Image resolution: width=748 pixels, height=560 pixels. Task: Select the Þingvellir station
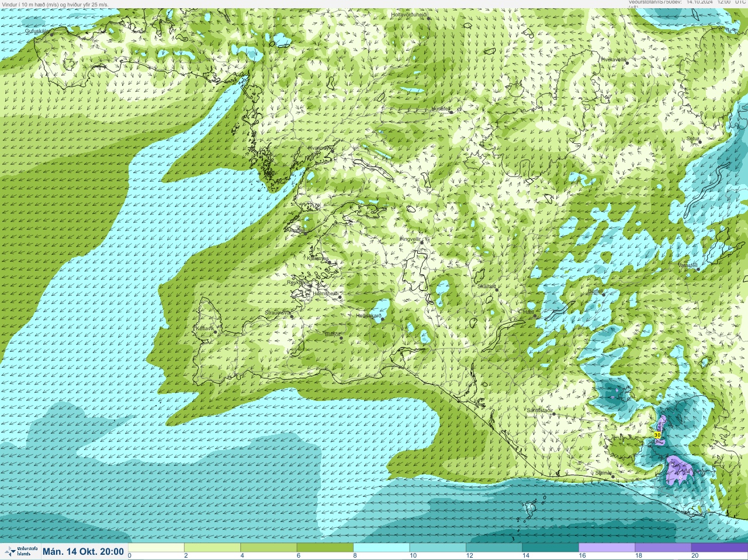[421, 241]
